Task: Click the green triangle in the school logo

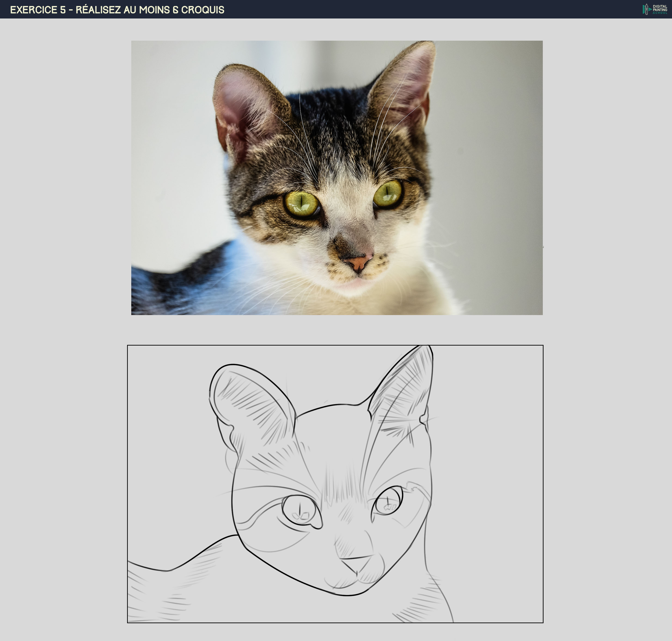Action: 650,9
